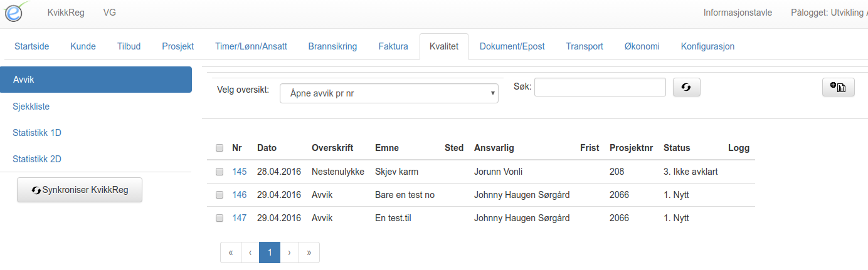Click the Pålogget user link
The image size is (868, 270).
[829, 13]
